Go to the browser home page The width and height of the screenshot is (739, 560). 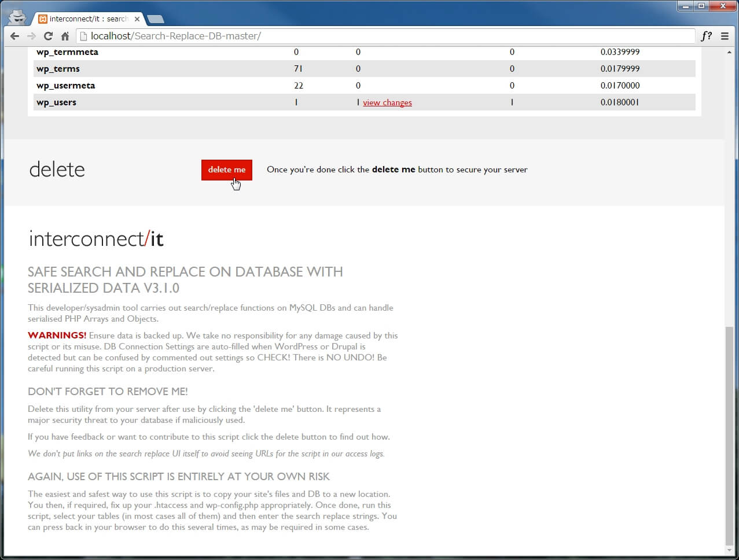pos(65,36)
